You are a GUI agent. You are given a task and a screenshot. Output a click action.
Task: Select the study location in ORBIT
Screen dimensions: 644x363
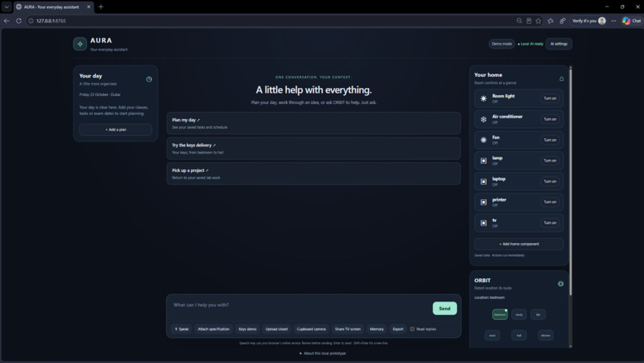click(519, 314)
